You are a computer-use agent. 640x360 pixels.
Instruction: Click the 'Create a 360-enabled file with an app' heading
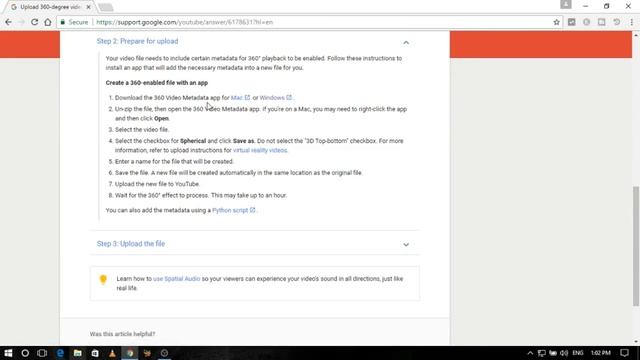pyautogui.click(x=157, y=83)
